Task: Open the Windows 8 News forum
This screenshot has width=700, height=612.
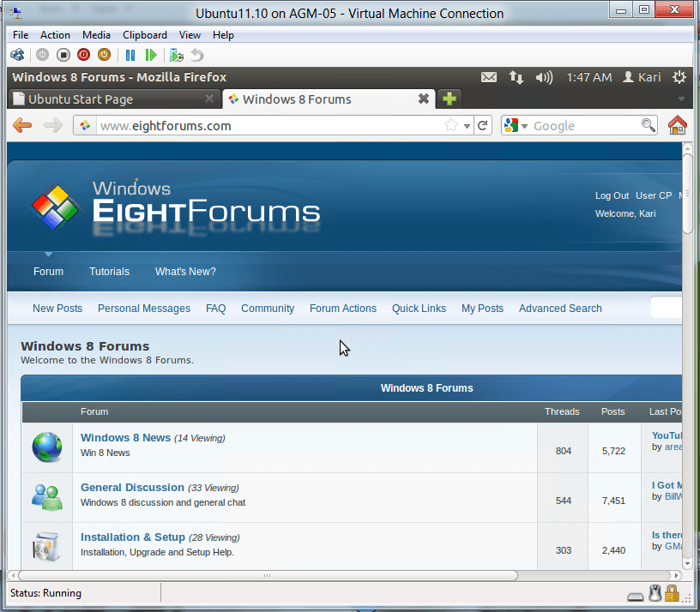Action: tap(125, 438)
